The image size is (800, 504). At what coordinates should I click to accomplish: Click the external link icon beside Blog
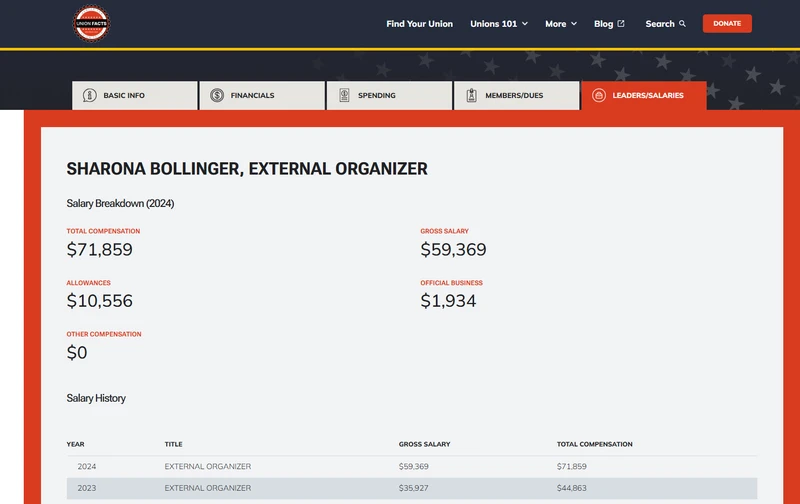pos(621,24)
